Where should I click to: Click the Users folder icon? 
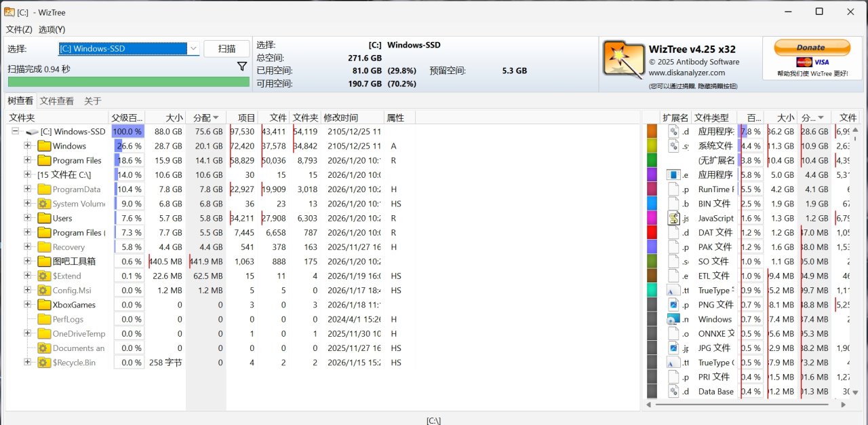[44, 218]
